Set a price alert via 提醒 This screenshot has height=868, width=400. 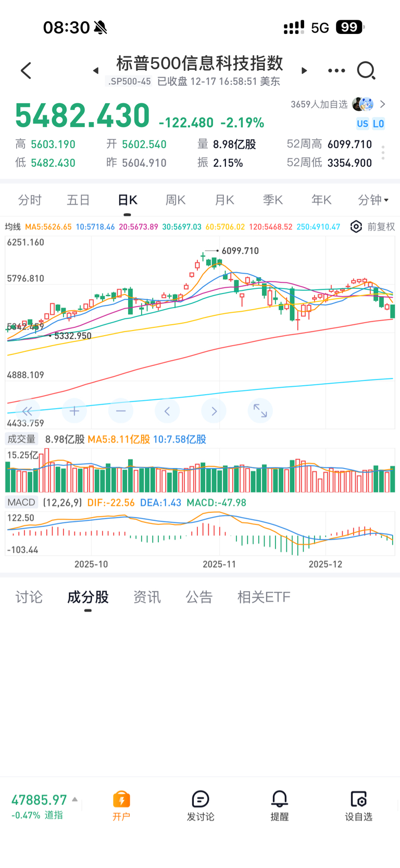(x=279, y=805)
